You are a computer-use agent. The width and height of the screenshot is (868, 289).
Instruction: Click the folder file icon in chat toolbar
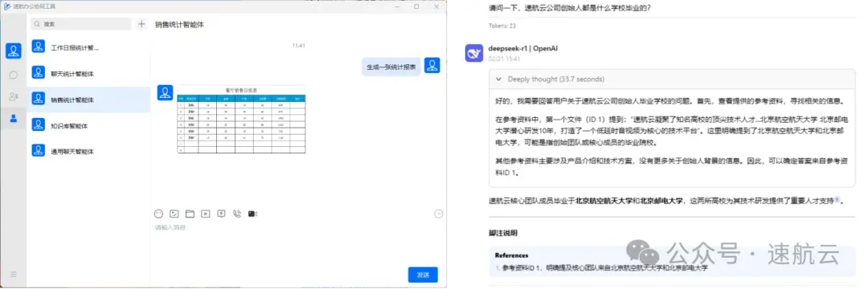point(190,214)
